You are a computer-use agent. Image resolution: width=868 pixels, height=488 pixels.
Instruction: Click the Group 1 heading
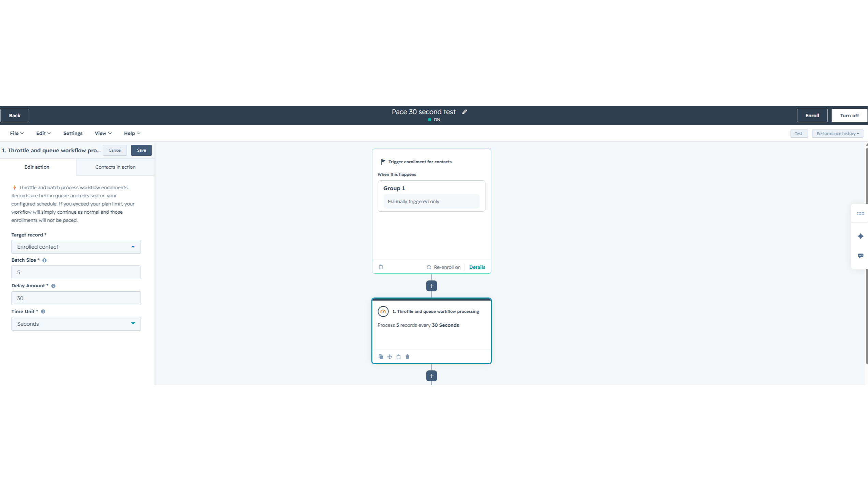click(x=394, y=188)
